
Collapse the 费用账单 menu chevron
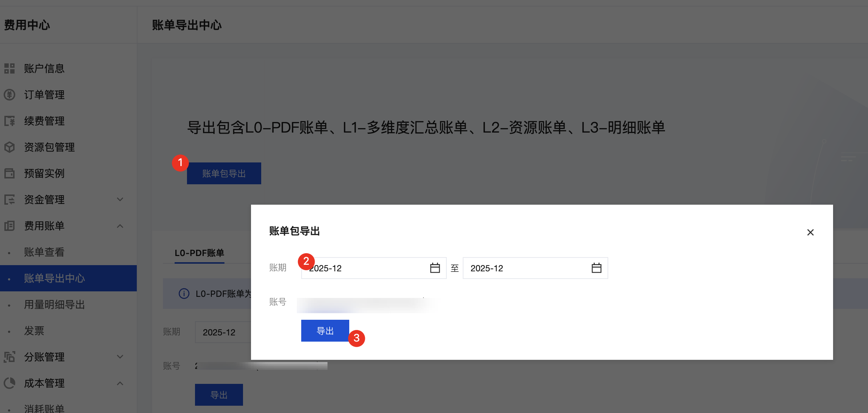tap(120, 226)
